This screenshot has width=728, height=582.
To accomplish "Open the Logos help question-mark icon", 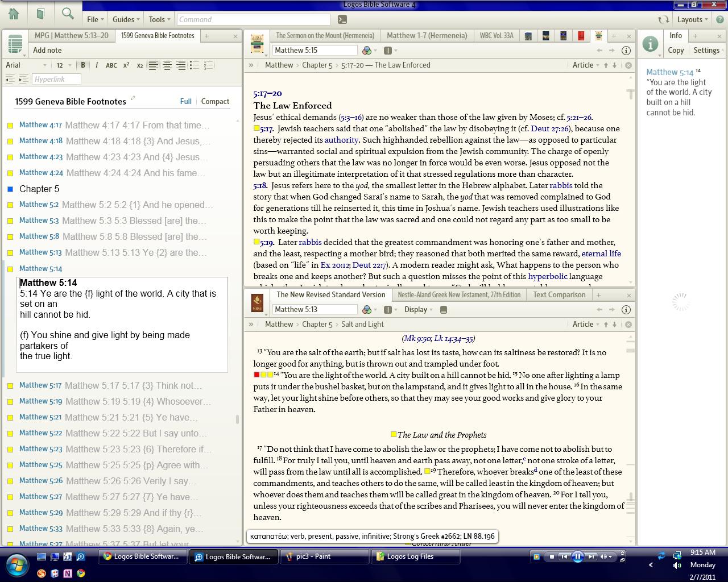I will click(719, 19).
